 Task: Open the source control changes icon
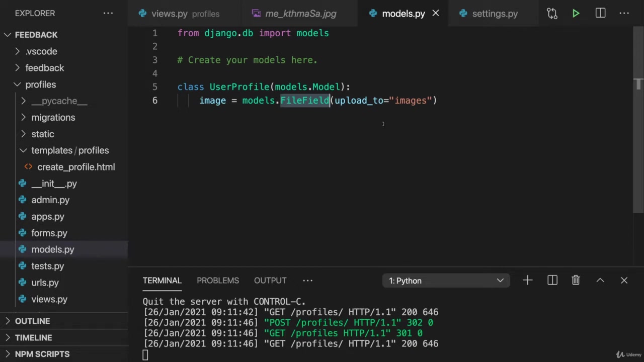(x=552, y=14)
